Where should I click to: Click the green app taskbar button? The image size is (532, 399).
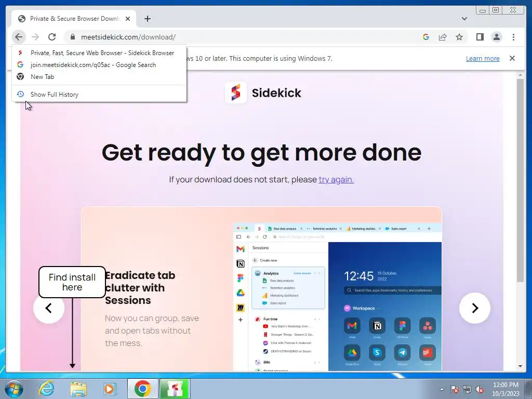point(175,389)
